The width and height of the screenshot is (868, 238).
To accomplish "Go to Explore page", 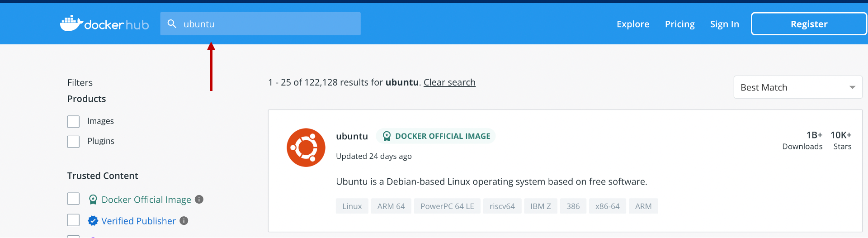I will [633, 24].
